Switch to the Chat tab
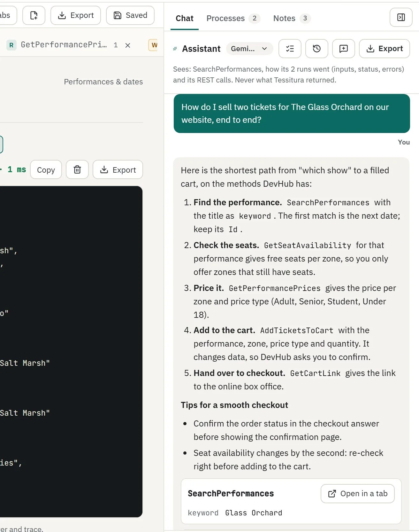Screen dimensions: 419x532 click(185, 18)
